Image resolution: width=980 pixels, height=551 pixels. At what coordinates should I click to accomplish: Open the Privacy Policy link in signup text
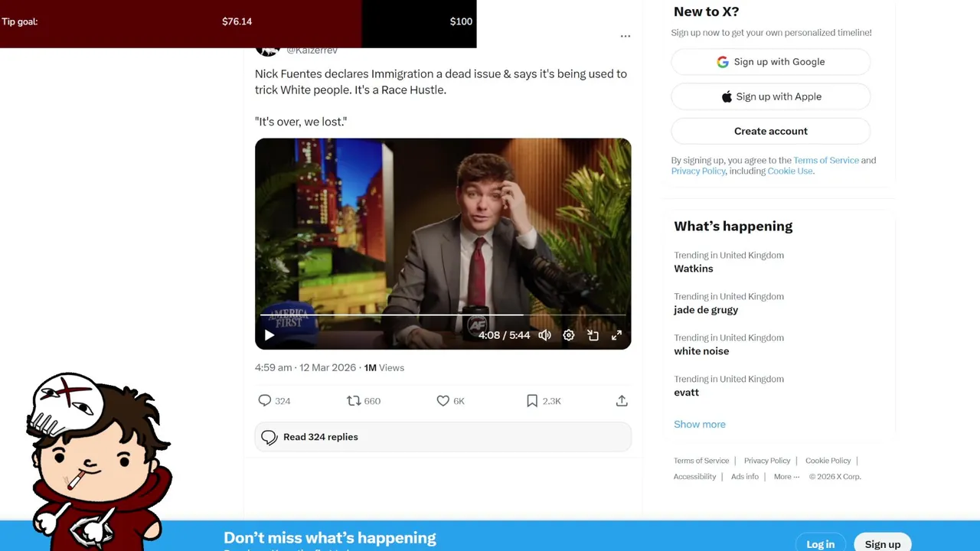coord(698,171)
